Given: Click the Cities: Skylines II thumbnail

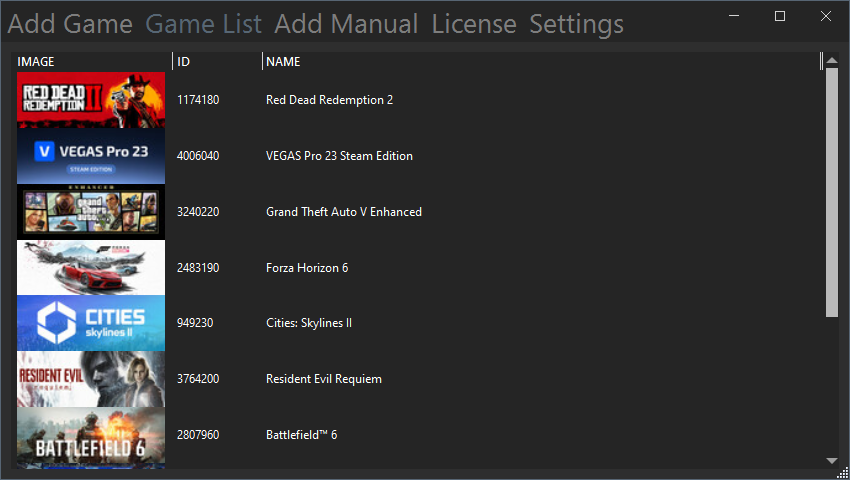Looking at the screenshot, I should click(91, 323).
